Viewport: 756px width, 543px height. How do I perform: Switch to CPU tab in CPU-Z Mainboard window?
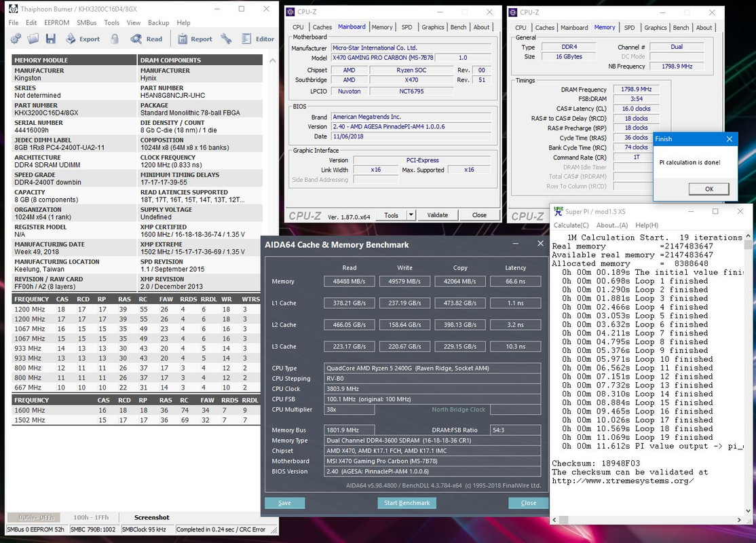298,27
